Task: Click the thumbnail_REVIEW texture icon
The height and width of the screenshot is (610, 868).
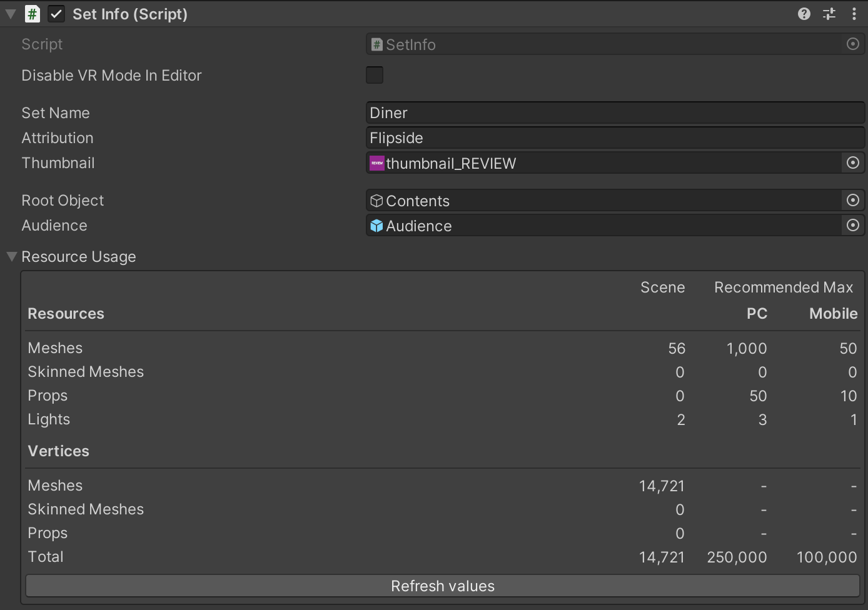Action: pyautogui.click(x=377, y=162)
